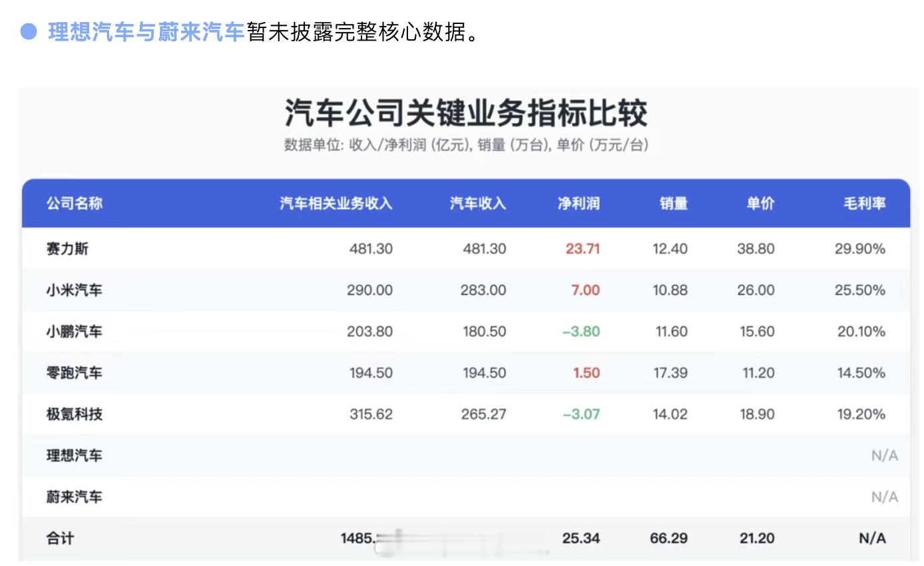Click the 单价 column header
This screenshot has height=566, width=924.
(760, 203)
